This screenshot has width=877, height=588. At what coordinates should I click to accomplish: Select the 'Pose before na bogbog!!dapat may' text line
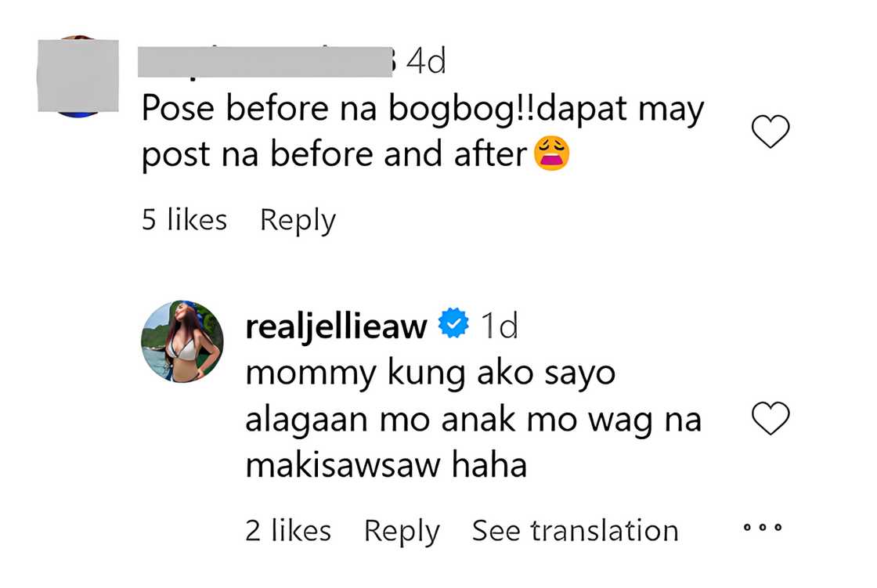[423, 110]
